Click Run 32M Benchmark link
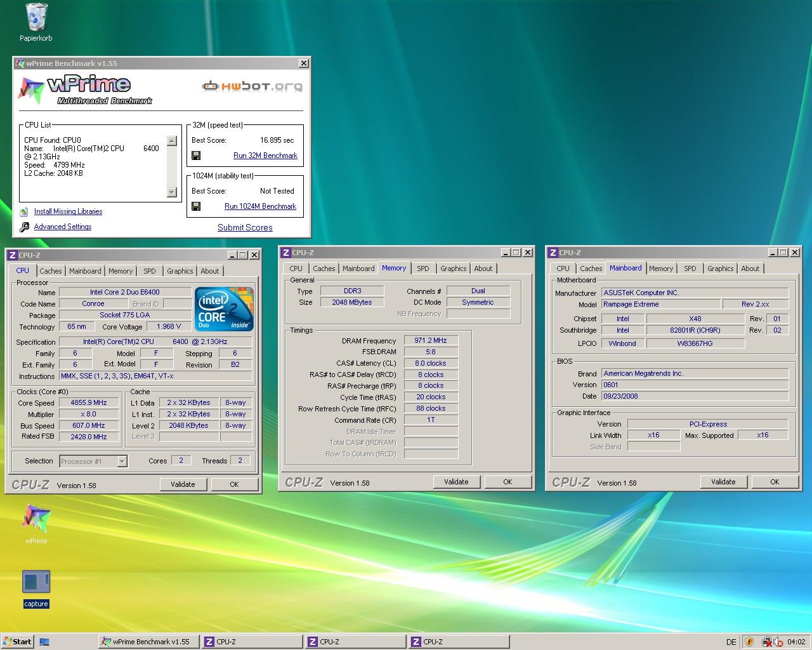 (265, 156)
